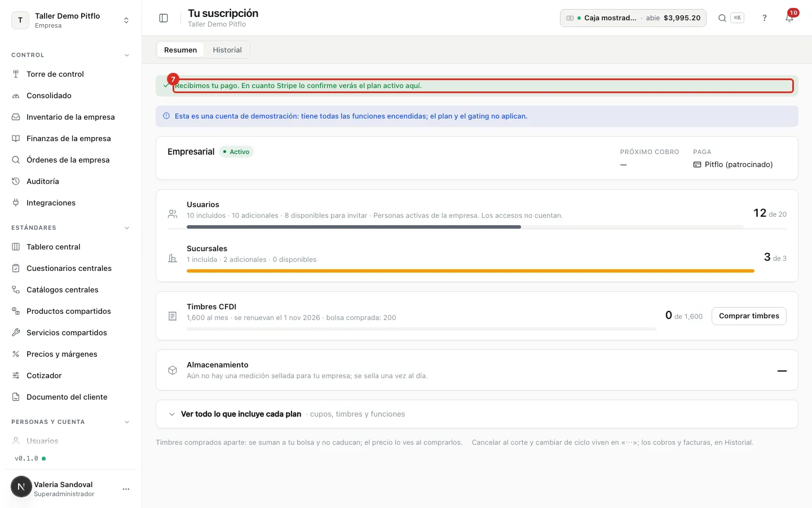Toggle the sidebar panel icon
This screenshot has width=812, height=508.
[164, 18]
